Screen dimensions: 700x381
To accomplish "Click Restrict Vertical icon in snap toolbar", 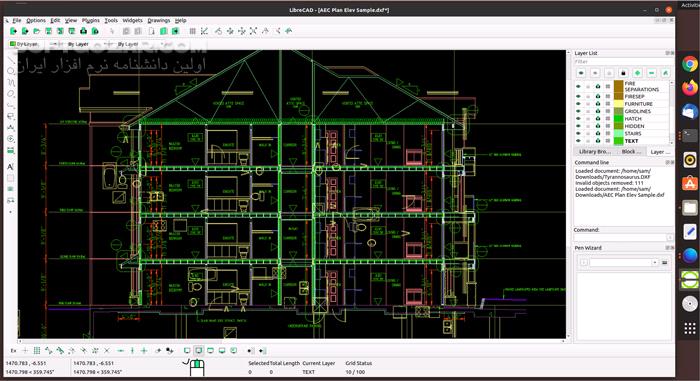I will 132,351.
